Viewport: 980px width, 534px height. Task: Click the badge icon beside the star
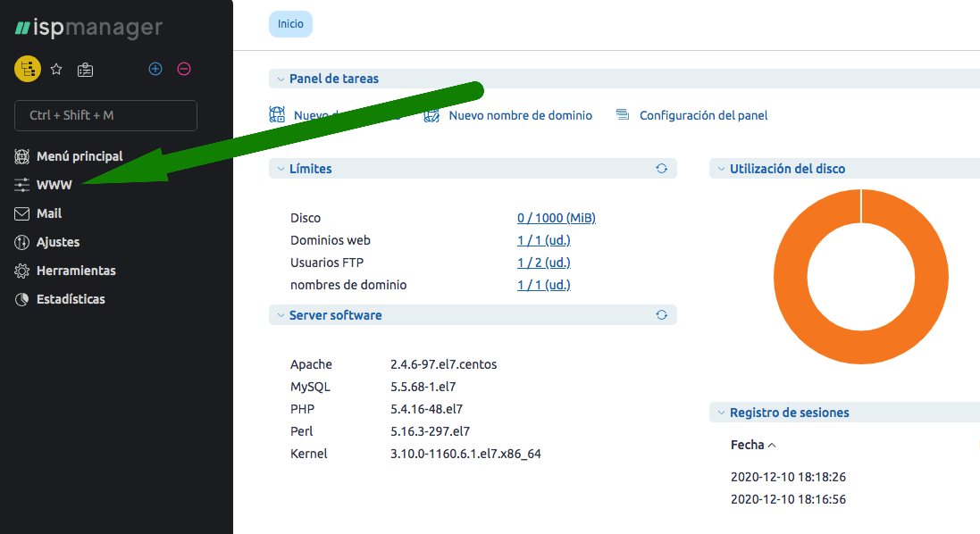[85, 69]
